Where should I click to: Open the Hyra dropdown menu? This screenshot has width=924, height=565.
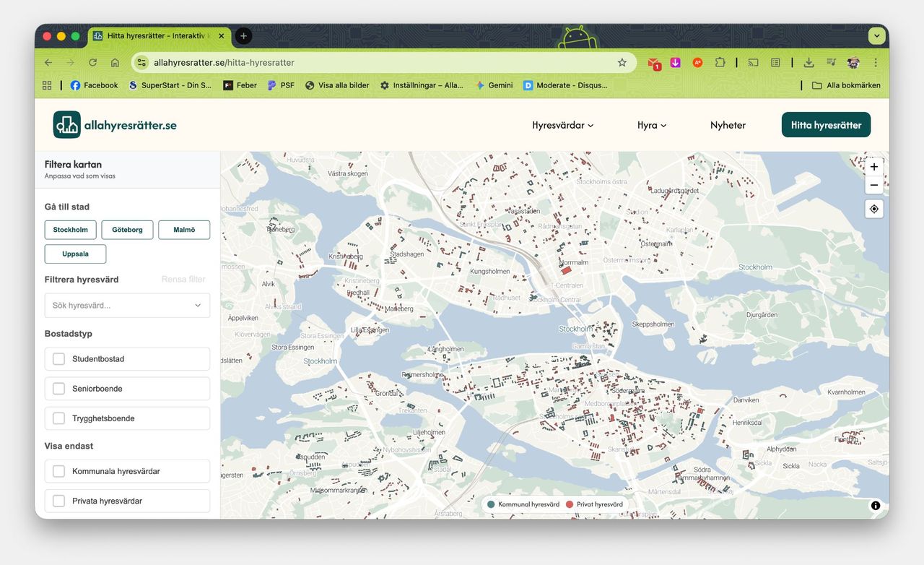click(x=651, y=125)
